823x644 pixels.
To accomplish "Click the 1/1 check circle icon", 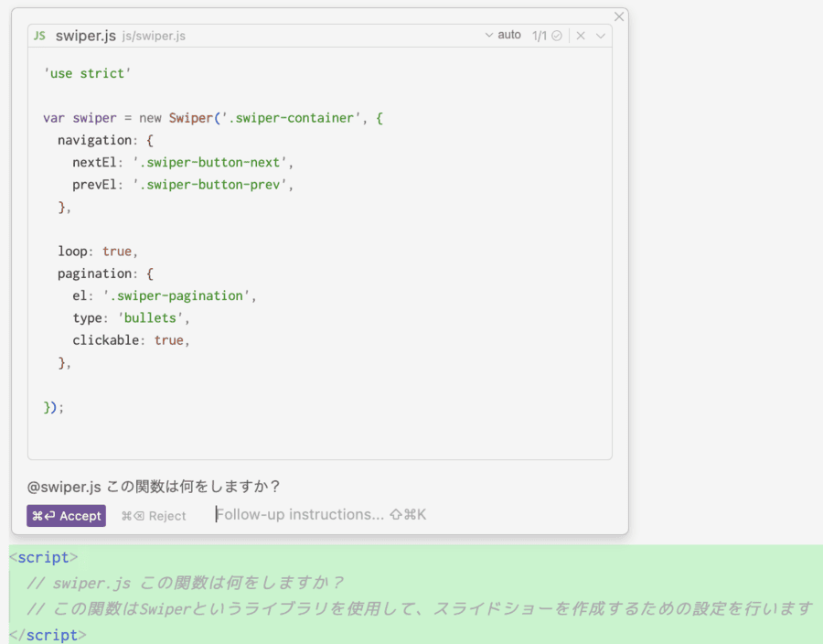I will (x=557, y=36).
